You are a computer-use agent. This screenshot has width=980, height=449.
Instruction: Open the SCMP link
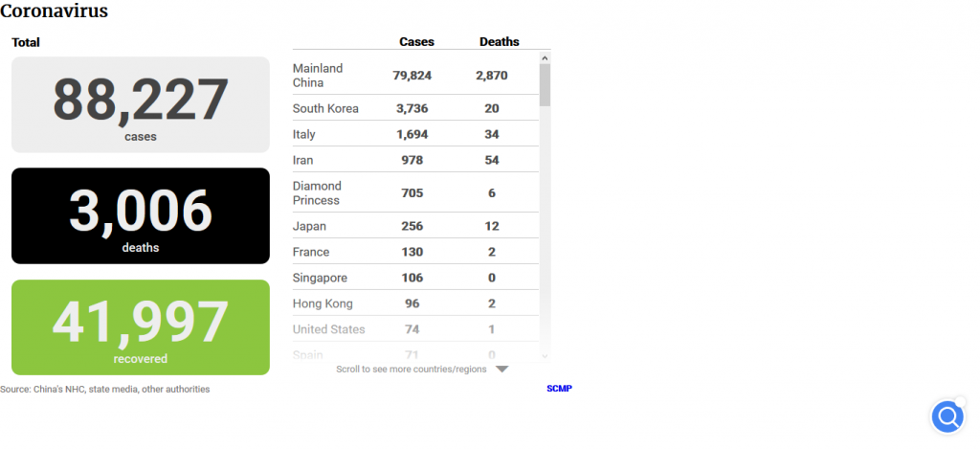(559, 389)
